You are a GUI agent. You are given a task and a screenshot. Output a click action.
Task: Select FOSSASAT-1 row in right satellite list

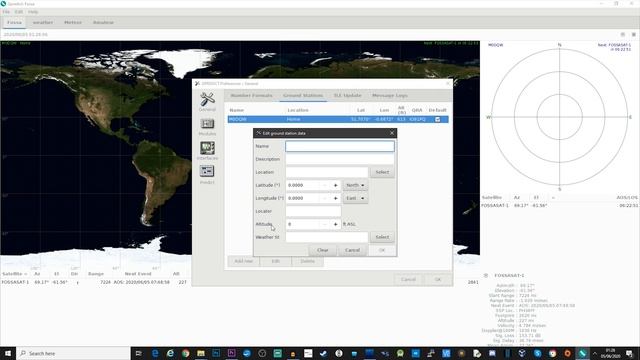coord(560,206)
